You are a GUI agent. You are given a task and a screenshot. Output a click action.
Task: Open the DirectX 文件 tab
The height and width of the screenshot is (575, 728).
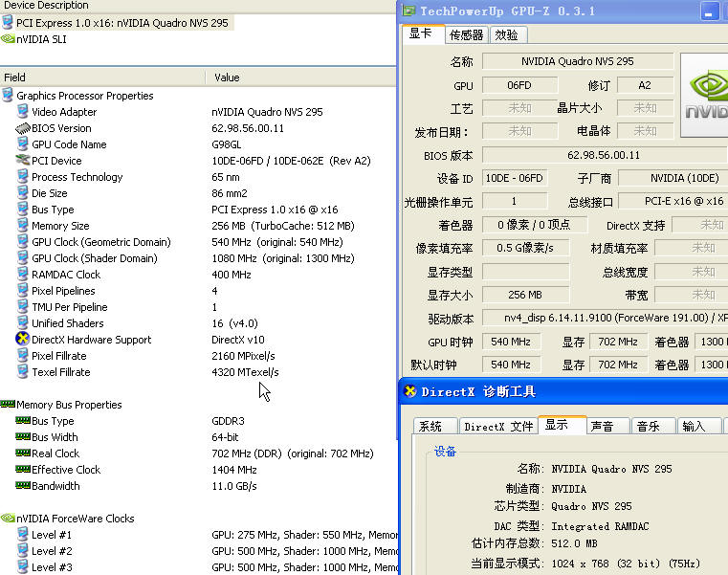[498, 427]
